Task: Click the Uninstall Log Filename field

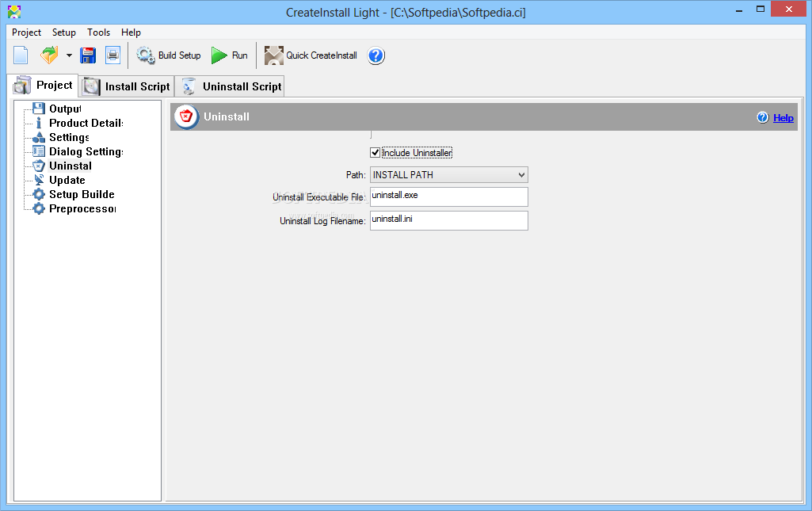Action: (x=449, y=220)
